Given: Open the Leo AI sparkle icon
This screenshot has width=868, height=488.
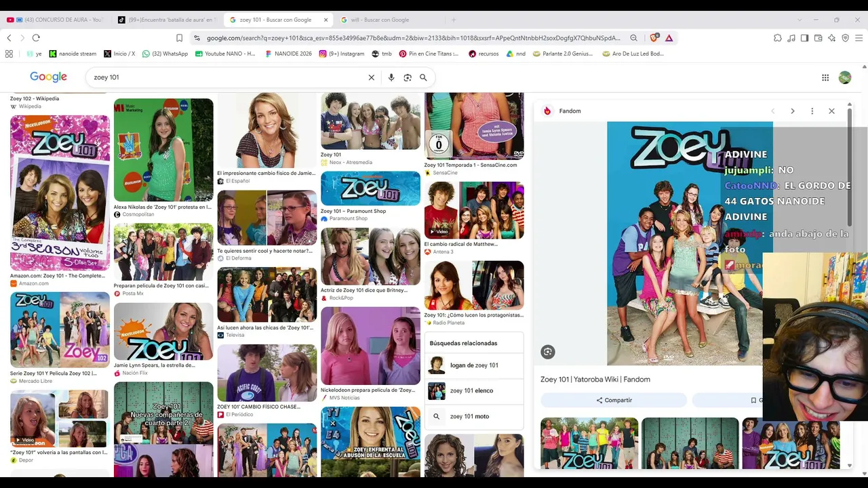Looking at the screenshot, I should tap(832, 38).
